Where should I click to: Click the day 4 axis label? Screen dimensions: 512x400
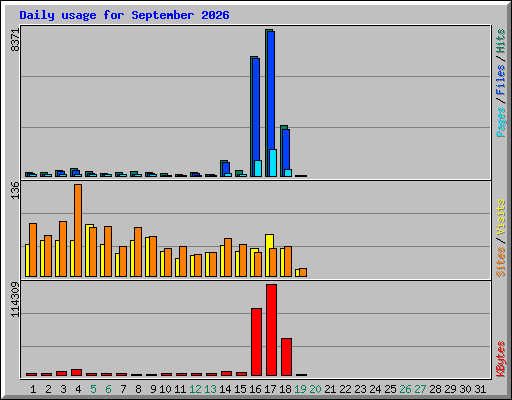click(78, 389)
